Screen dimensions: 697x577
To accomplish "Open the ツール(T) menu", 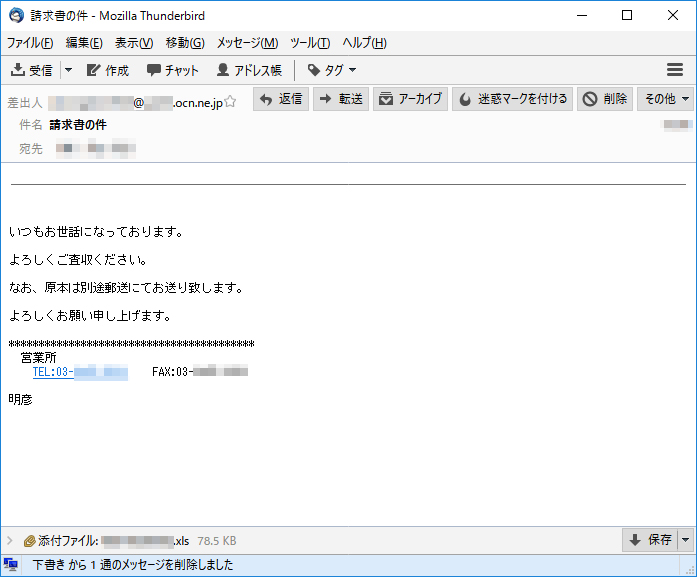I will [x=310, y=43].
